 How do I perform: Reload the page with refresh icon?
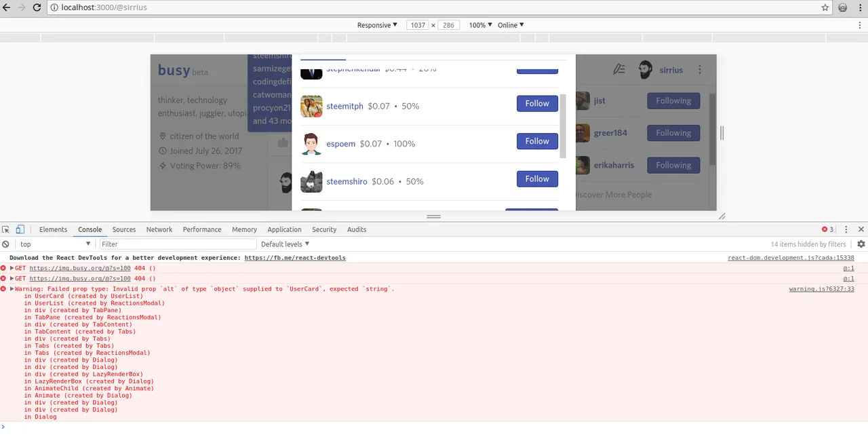37,7
